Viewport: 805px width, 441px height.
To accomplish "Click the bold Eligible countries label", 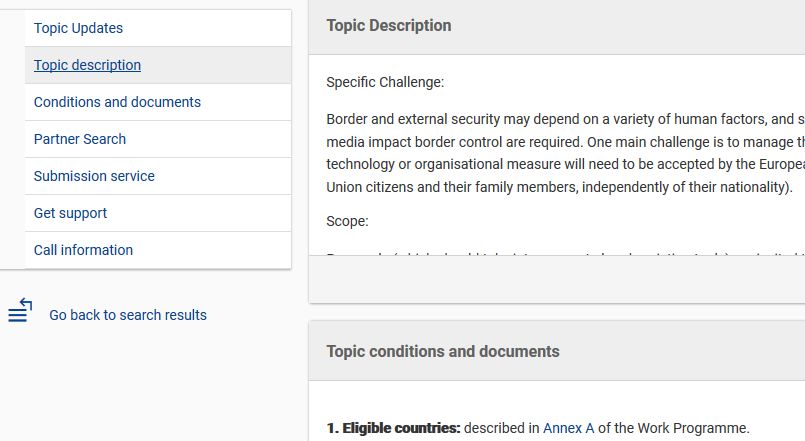I will 393,428.
